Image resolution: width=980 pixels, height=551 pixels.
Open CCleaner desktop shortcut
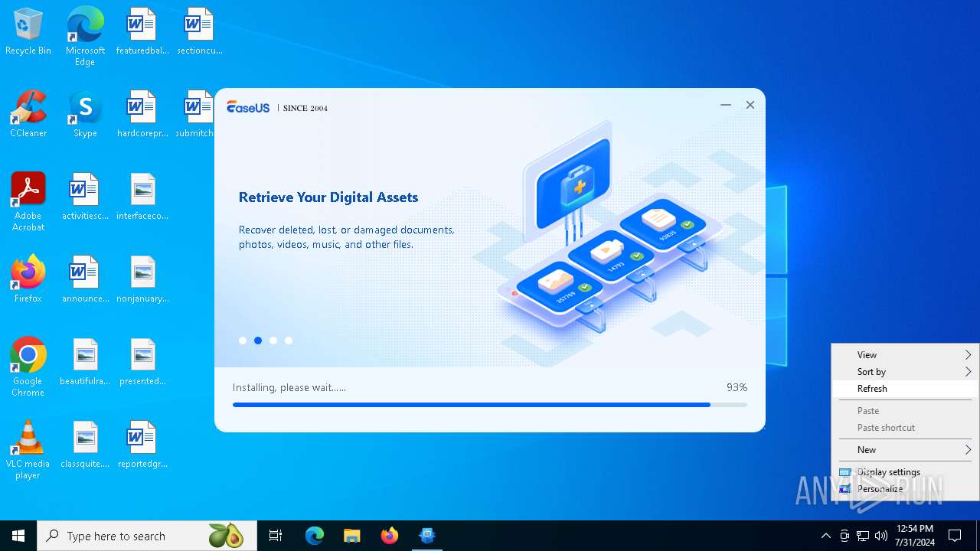tap(28, 114)
